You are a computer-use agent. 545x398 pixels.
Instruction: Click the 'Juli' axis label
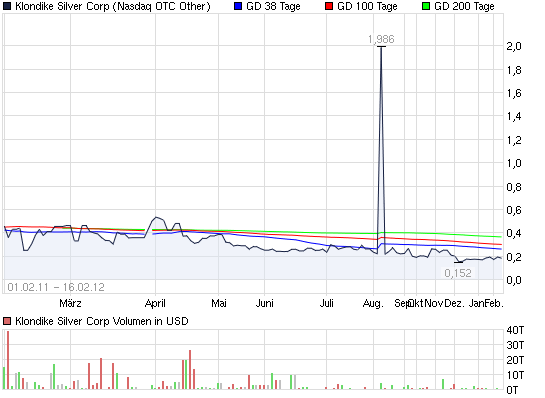(x=326, y=303)
